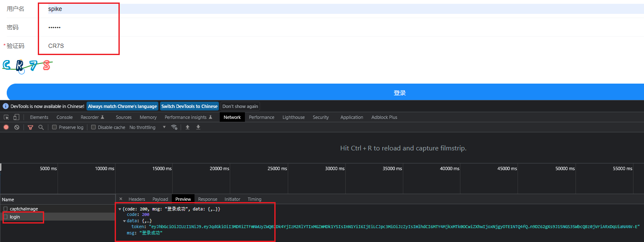Click the 55000 ms timeline marker
Image resolution: width=644 pixels, height=242 pixels.
(x=623, y=168)
